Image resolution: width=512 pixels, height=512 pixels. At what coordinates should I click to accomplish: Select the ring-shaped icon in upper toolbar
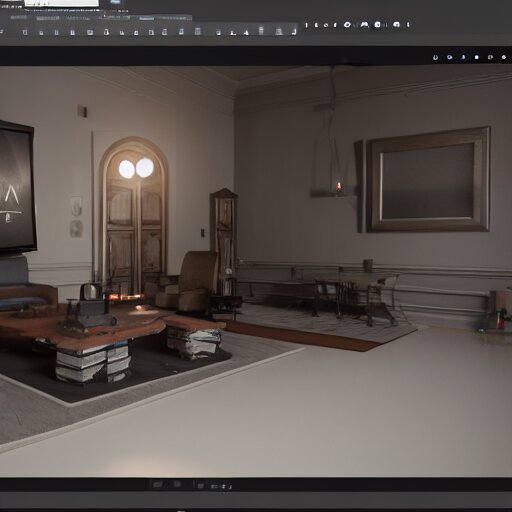347,24
